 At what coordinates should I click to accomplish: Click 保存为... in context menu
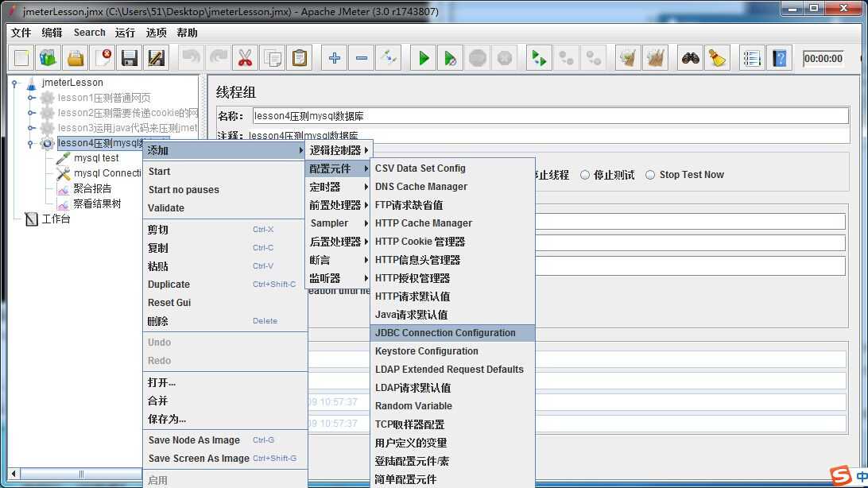[225, 419]
